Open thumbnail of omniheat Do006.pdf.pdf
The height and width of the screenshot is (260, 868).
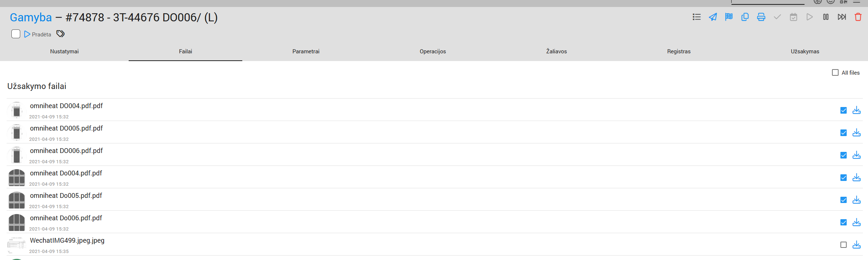coord(17,222)
